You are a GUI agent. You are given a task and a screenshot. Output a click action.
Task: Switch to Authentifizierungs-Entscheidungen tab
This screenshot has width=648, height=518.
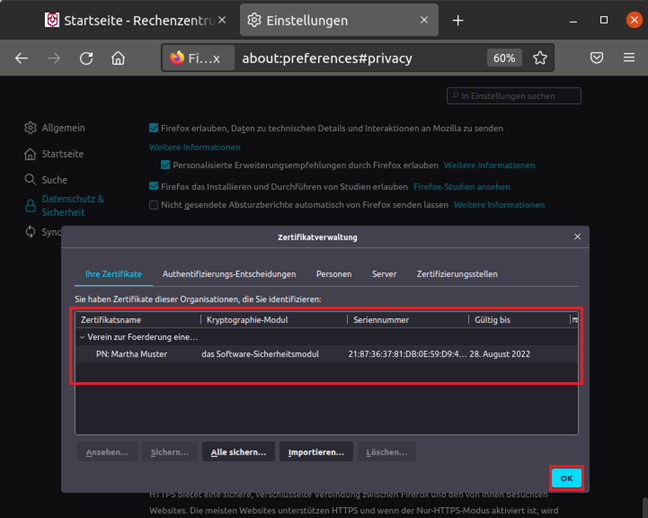(x=229, y=274)
